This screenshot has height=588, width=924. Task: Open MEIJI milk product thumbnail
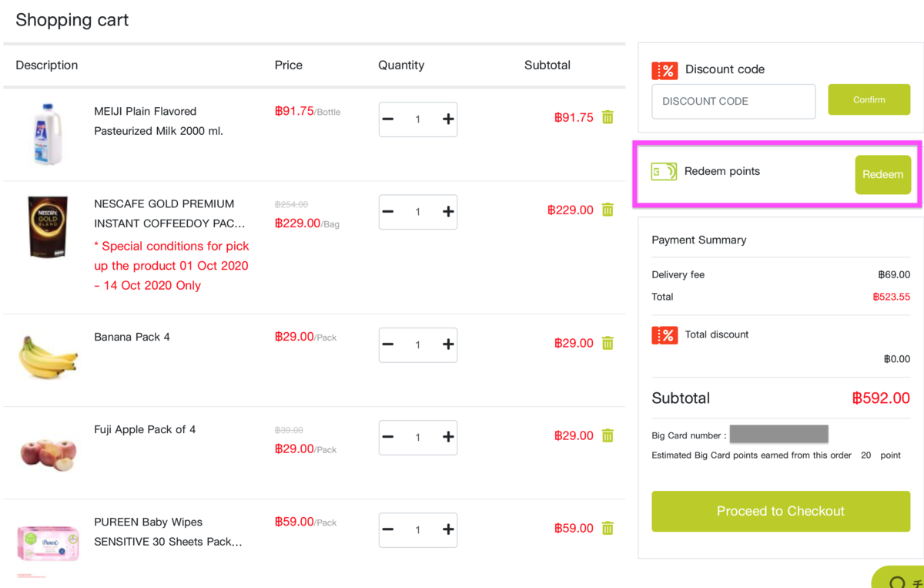(48, 134)
